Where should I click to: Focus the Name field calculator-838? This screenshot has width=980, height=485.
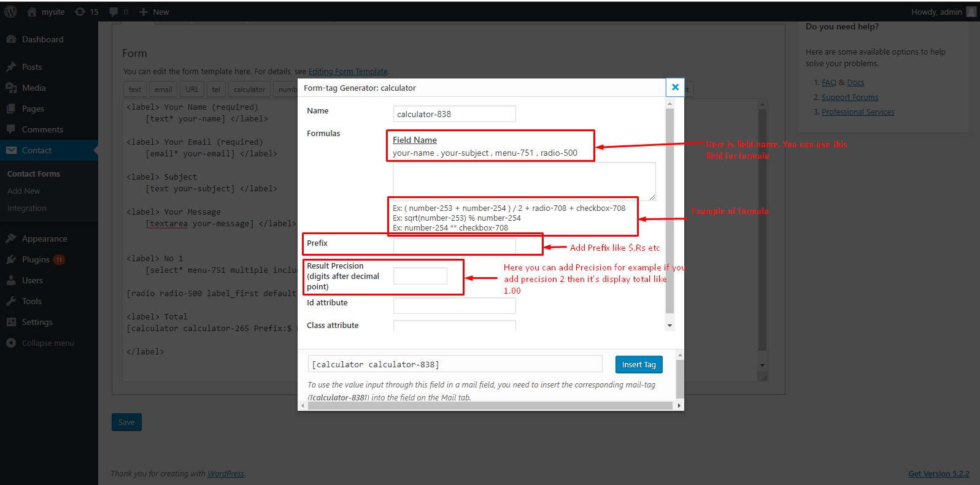coord(455,114)
